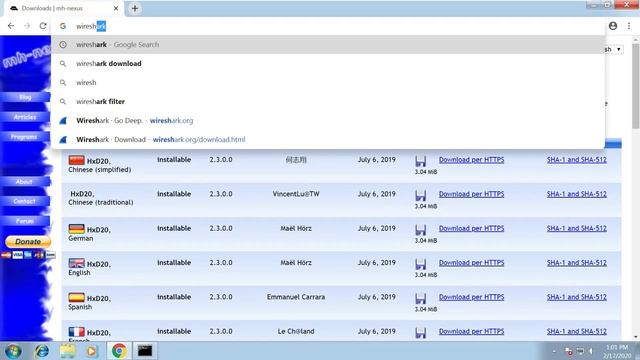Click the Spanish flag icon

(76, 297)
